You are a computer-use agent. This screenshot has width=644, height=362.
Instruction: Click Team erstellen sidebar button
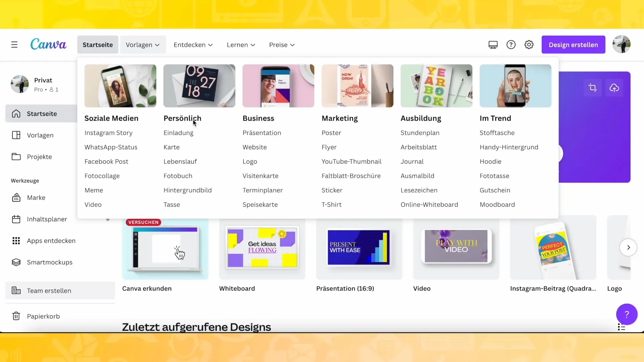[49, 290]
